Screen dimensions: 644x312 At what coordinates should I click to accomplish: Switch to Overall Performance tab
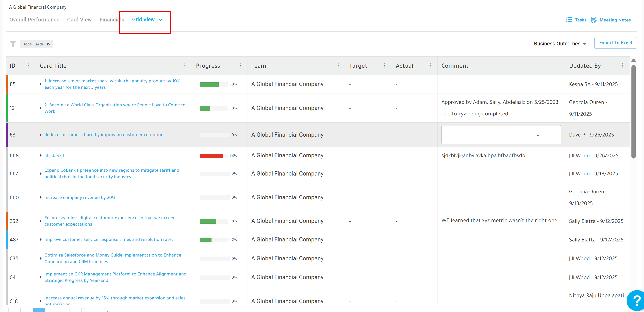(35, 20)
